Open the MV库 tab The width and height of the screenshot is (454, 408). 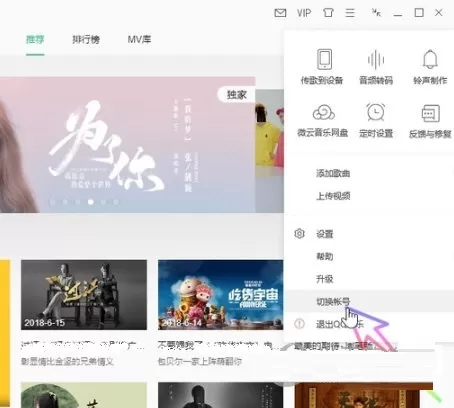click(139, 39)
